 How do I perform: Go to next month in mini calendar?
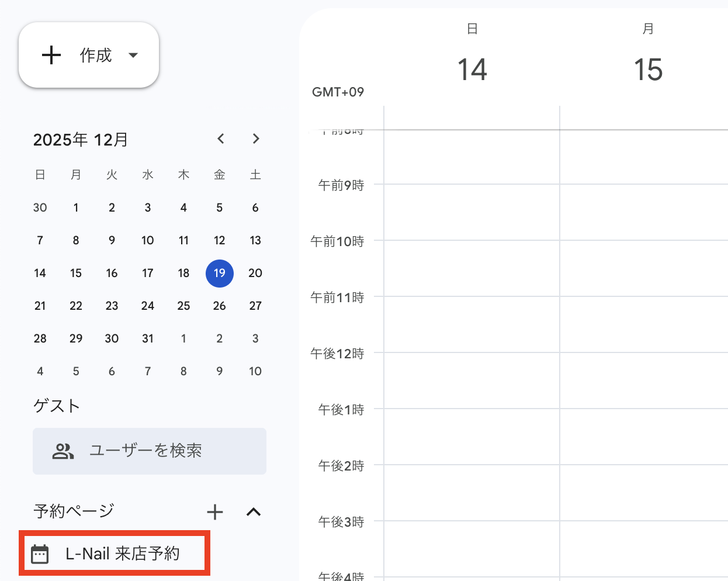click(256, 139)
